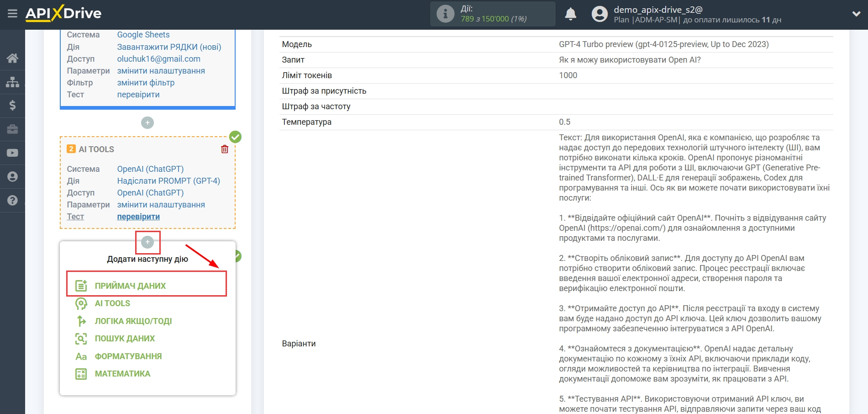The width and height of the screenshot is (868, 414).
Task: Open YouTube video icon in sidebar
Action: click(12, 153)
